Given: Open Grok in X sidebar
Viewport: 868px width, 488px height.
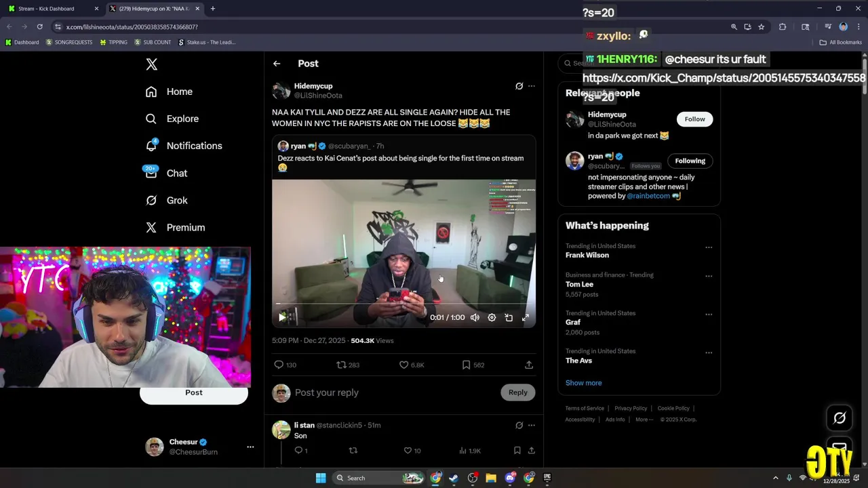Looking at the screenshot, I should click(x=167, y=200).
